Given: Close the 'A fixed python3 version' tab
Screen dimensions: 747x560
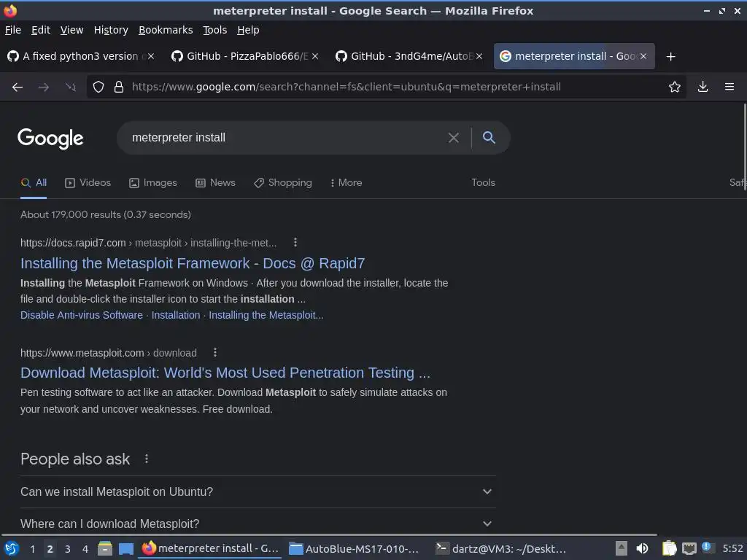Looking at the screenshot, I should coord(150,56).
